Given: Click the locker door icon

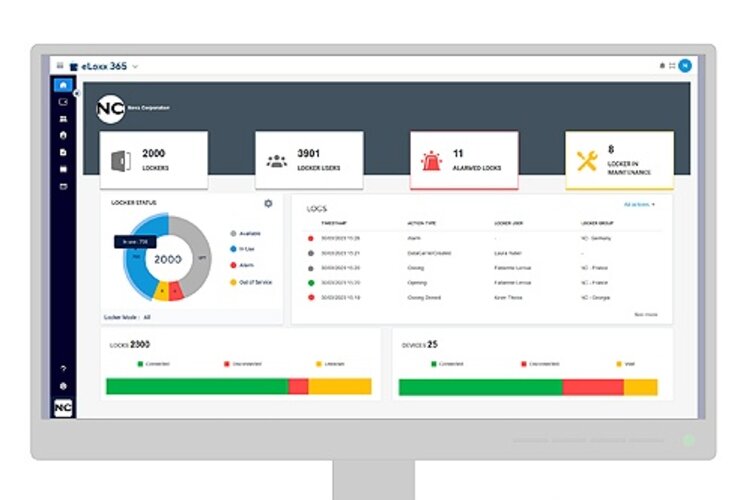Looking at the screenshot, I should [x=122, y=160].
